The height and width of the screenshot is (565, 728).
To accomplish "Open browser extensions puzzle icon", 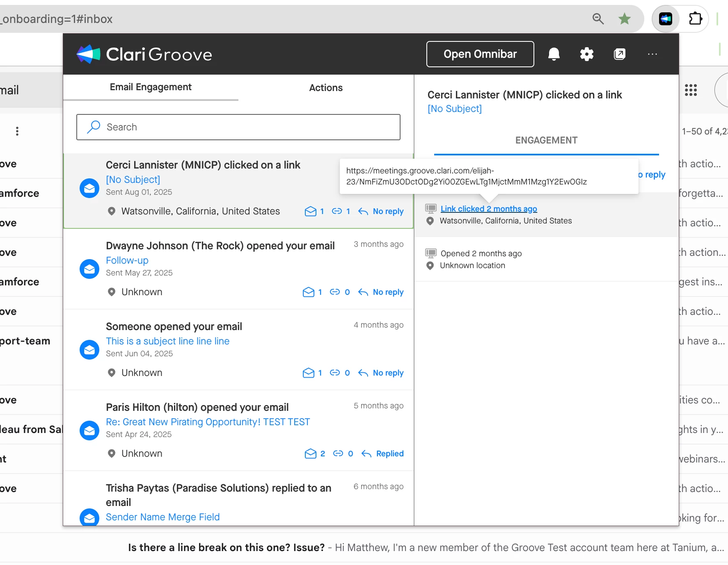I will click(x=696, y=18).
